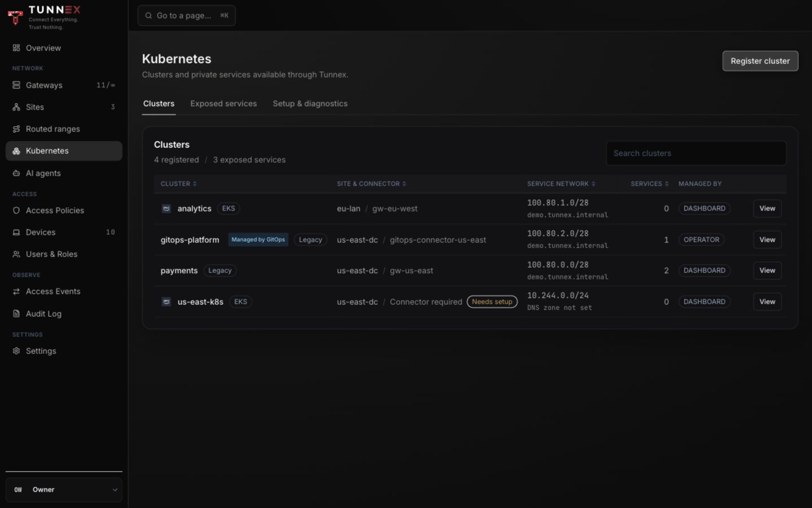
Task: Click the Devices count 10
Action: tap(111, 233)
